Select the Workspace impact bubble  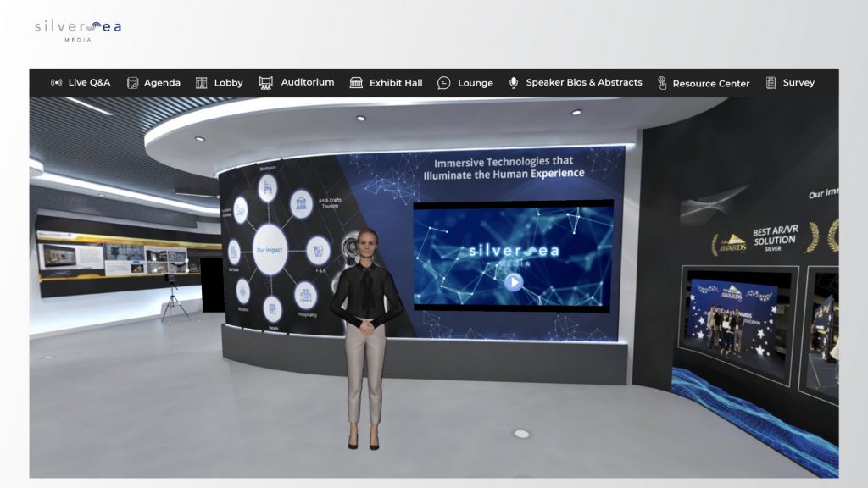click(267, 188)
